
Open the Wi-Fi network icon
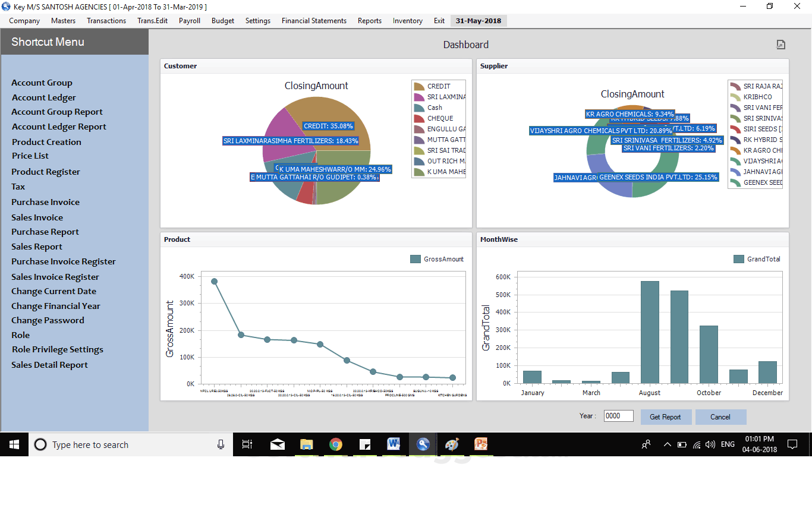coord(697,444)
